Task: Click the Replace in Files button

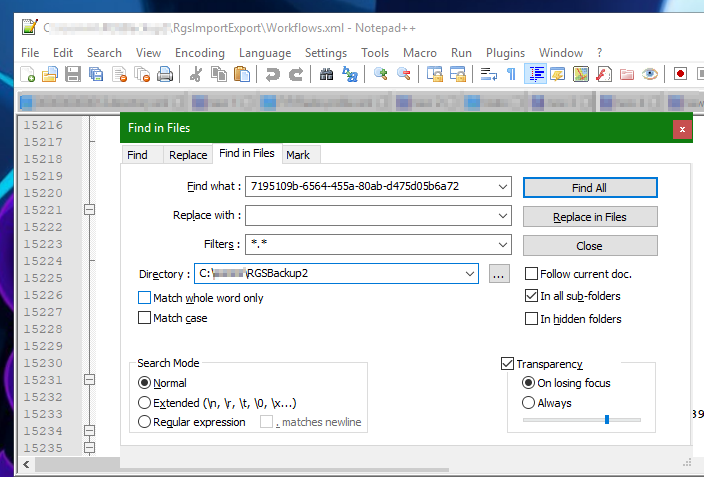Action: click(x=590, y=217)
